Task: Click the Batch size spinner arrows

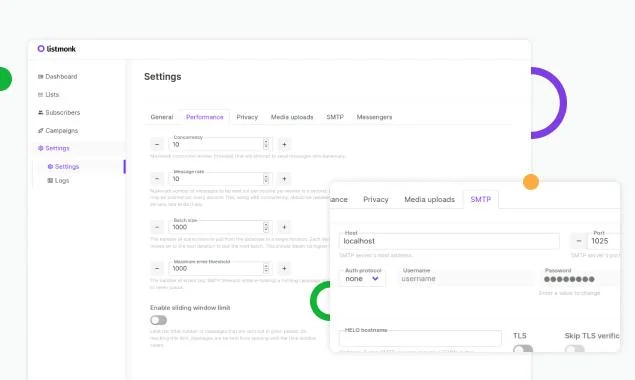Action: point(266,227)
